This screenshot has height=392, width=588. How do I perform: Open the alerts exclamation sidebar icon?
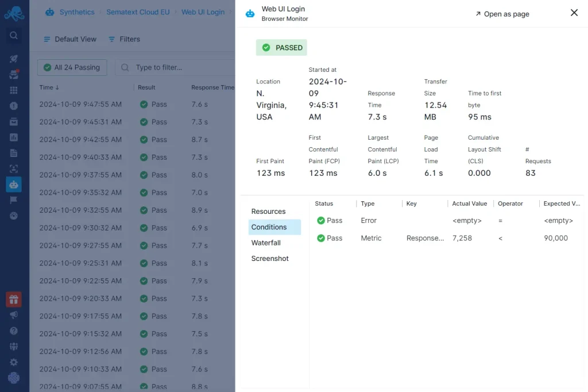click(x=14, y=106)
